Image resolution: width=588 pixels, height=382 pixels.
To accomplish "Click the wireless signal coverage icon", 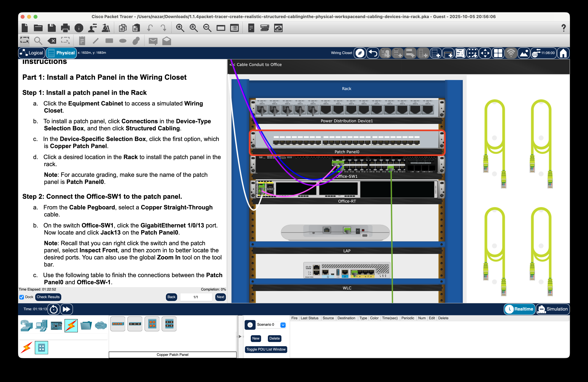I will (x=511, y=53).
